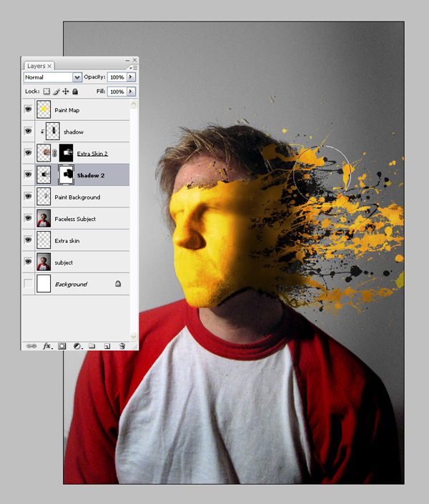
Task: Select the Layers tab
Action: 39,66
